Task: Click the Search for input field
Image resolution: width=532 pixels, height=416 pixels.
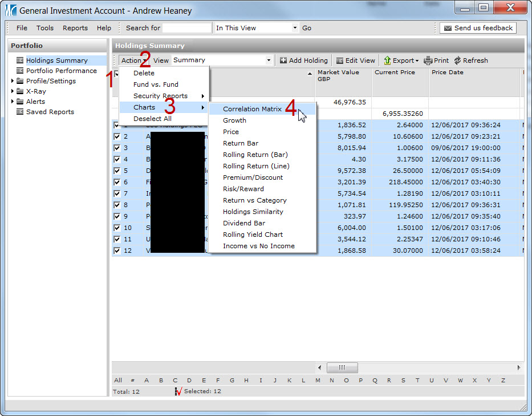Action: click(x=186, y=28)
